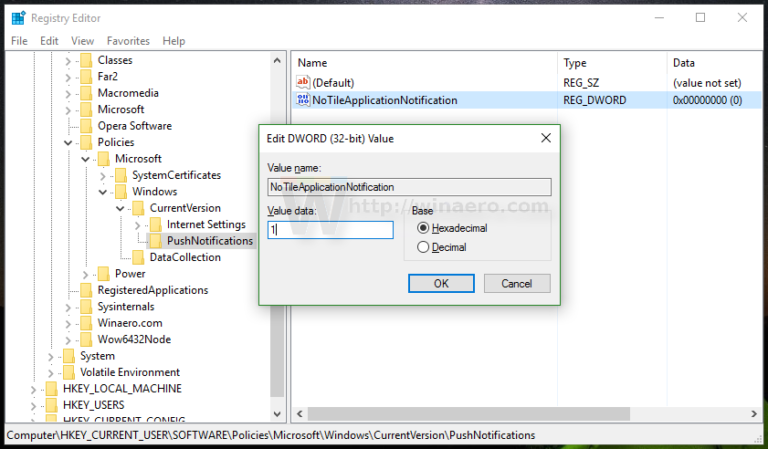The width and height of the screenshot is (768, 449).
Task: Select the Hexadecimal base option
Action: pyautogui.click(x=423, y=228)
